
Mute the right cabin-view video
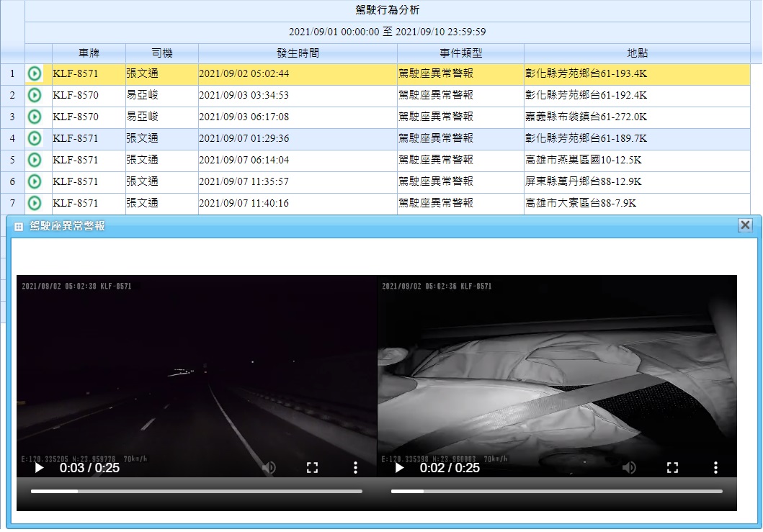pos(629,468)
